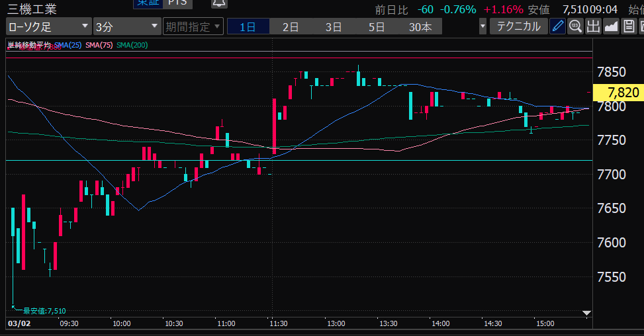Open the ローソク足 chart type dropdown
The width and height of the screenshot is (644, 336).
49,26
